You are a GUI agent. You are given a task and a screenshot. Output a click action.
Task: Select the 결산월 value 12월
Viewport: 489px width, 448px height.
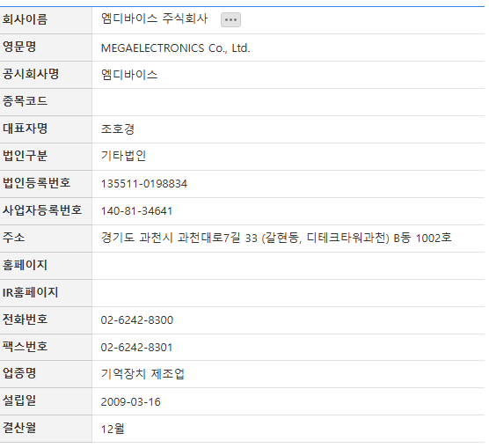pos(113,429)
